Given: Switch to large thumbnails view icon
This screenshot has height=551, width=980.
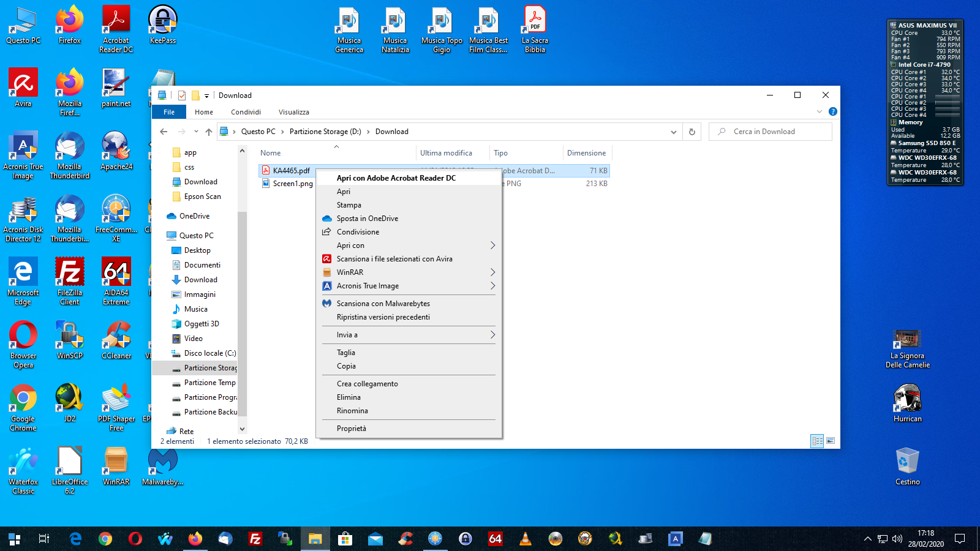Looking at the screenshot, I should point(831,441).
